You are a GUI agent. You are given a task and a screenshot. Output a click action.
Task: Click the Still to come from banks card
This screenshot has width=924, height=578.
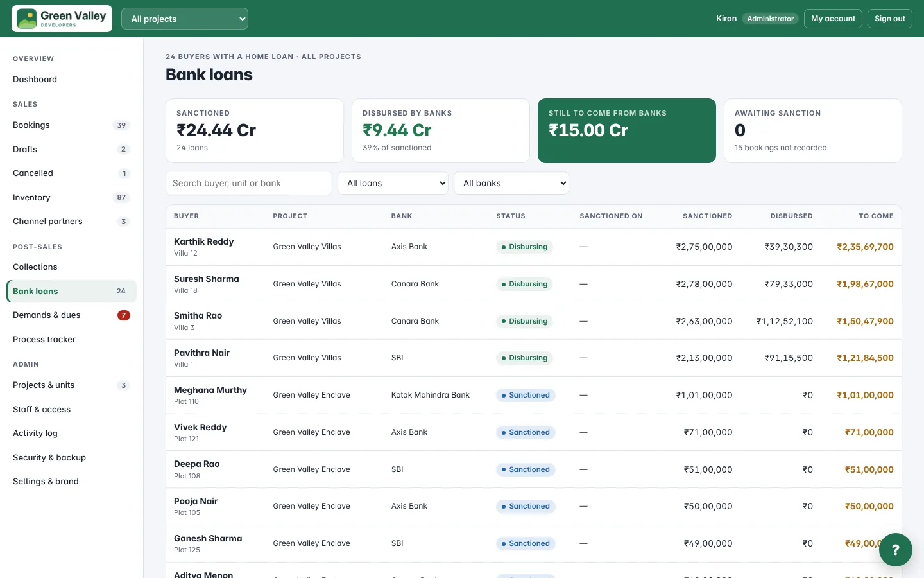627,130
